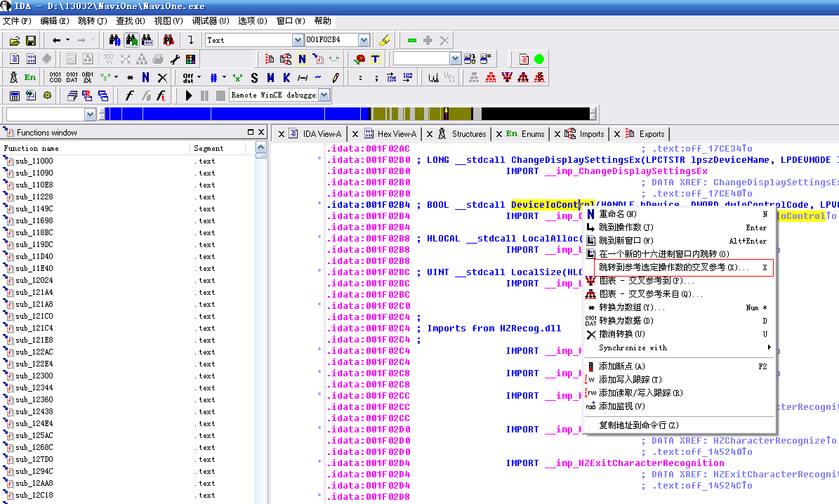Click the yellow highlighter icon
Viewport: 839px width, 504px height.
[x=383, y=40]
